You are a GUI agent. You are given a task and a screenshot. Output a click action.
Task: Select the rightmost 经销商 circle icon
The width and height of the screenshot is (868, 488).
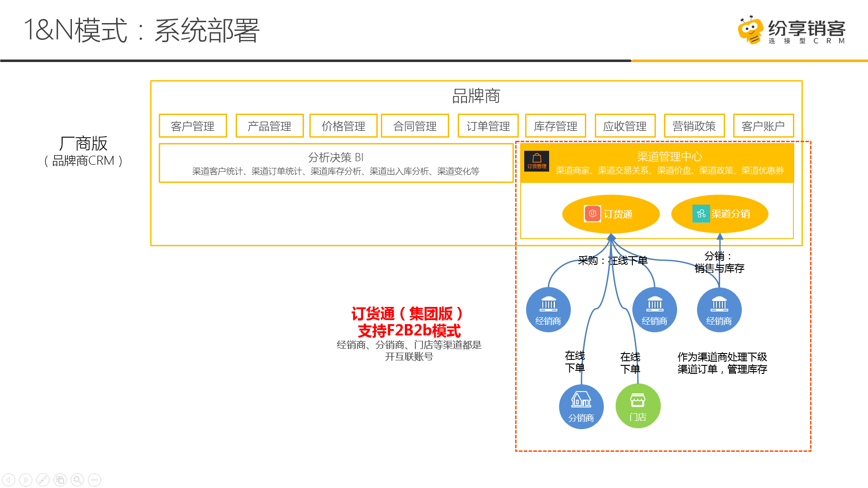[719, 310]
